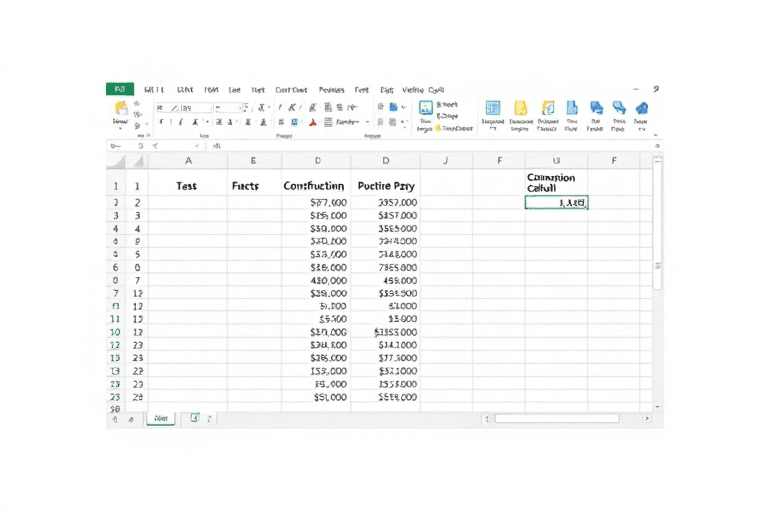Select the green-outlined active cell
768x512 pixels.
(556, 202)
